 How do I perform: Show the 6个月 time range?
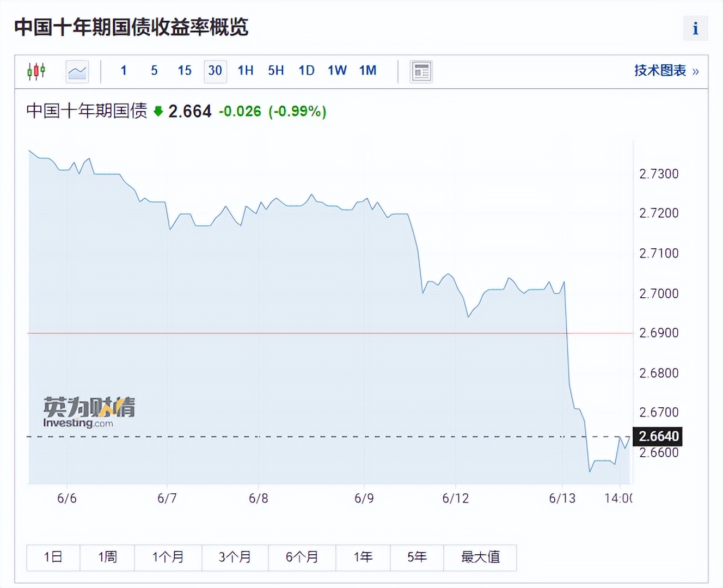coord(302,557)
